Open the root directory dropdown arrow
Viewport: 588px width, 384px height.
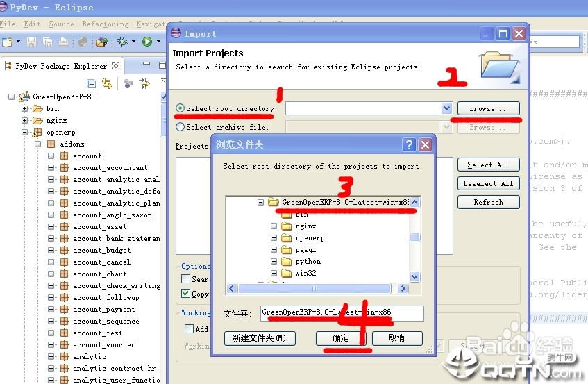446,108
